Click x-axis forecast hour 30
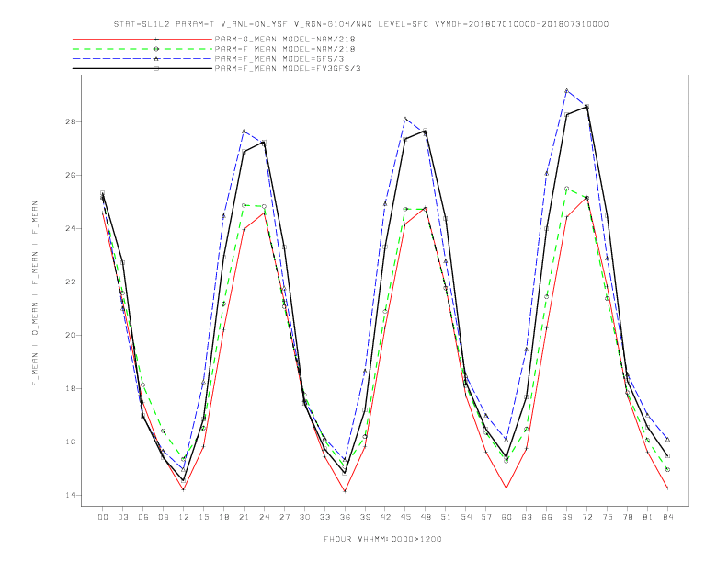The height and width of the screenshot is (563, 728). [x=304, y=517]
